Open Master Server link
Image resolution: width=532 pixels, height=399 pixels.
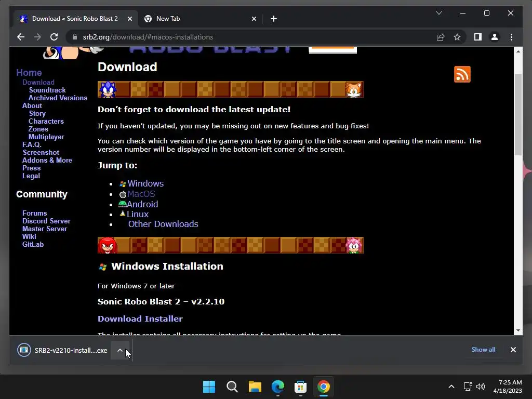(45, 229)
